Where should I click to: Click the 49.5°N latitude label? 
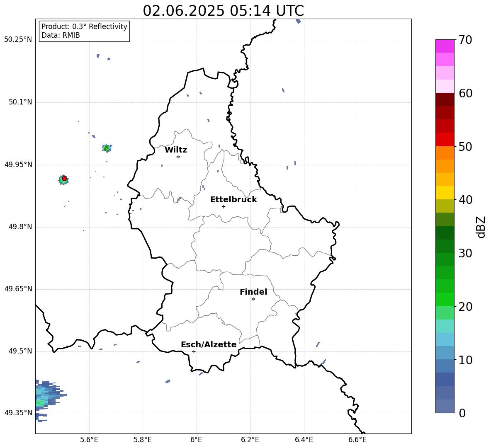pos(20,351)
